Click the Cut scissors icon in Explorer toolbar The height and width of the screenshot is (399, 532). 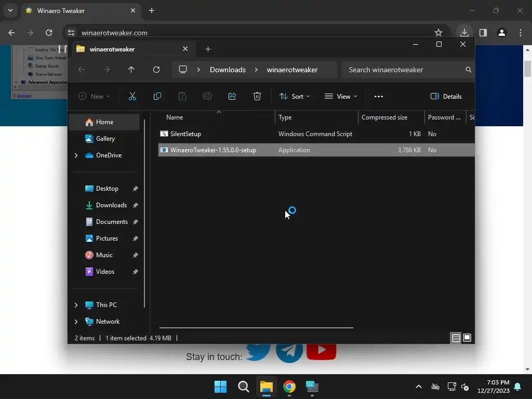[132, 96]
